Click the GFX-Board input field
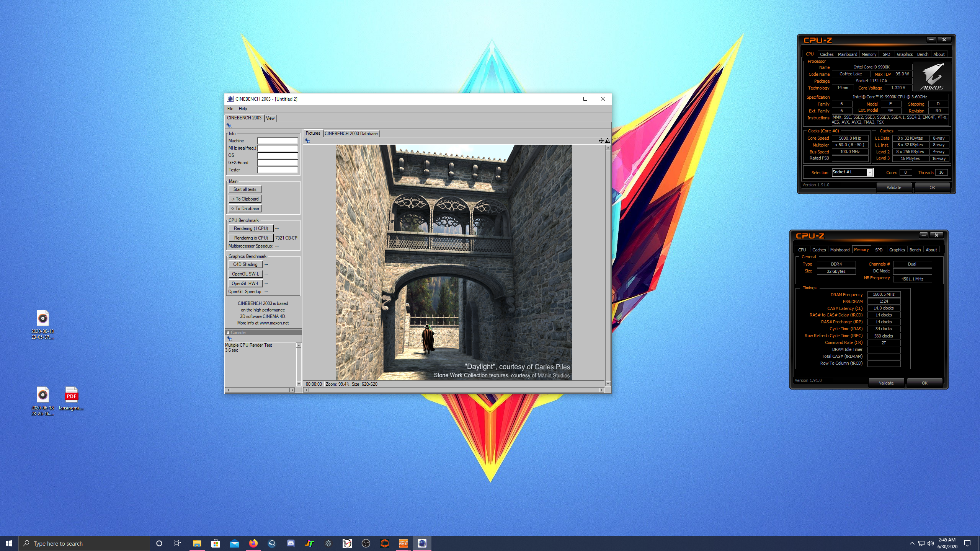980x551 pixels. [x=278, y=163]
